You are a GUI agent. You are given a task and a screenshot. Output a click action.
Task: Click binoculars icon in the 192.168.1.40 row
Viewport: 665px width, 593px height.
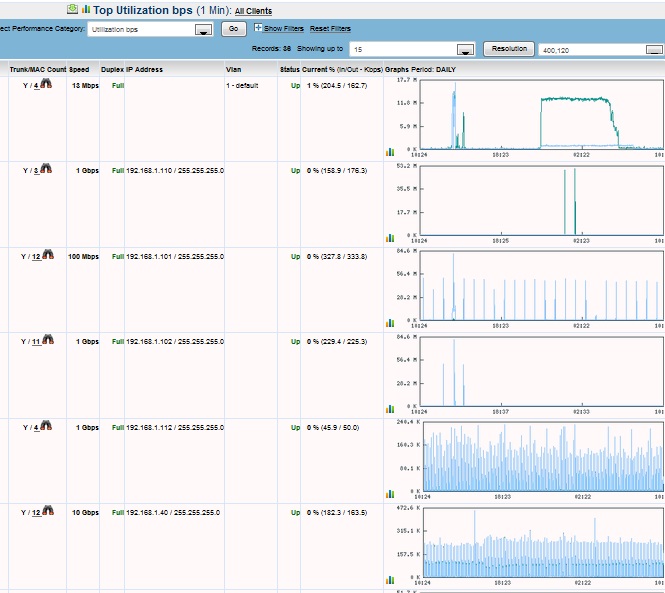pos(48,511)
